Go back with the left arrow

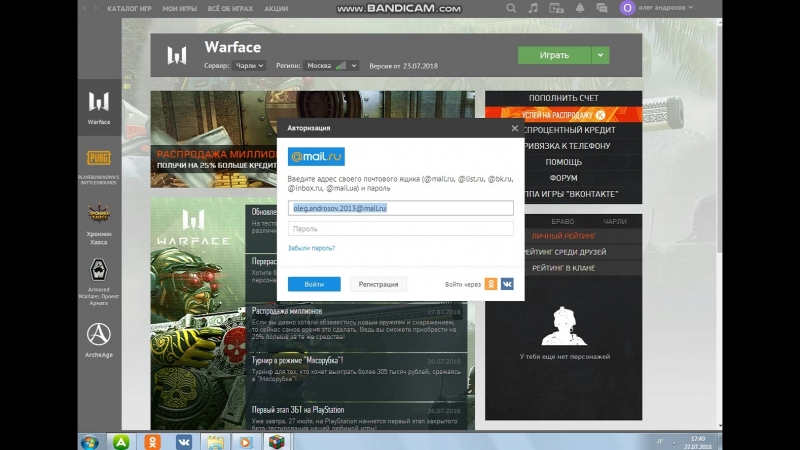coord(85,8)
